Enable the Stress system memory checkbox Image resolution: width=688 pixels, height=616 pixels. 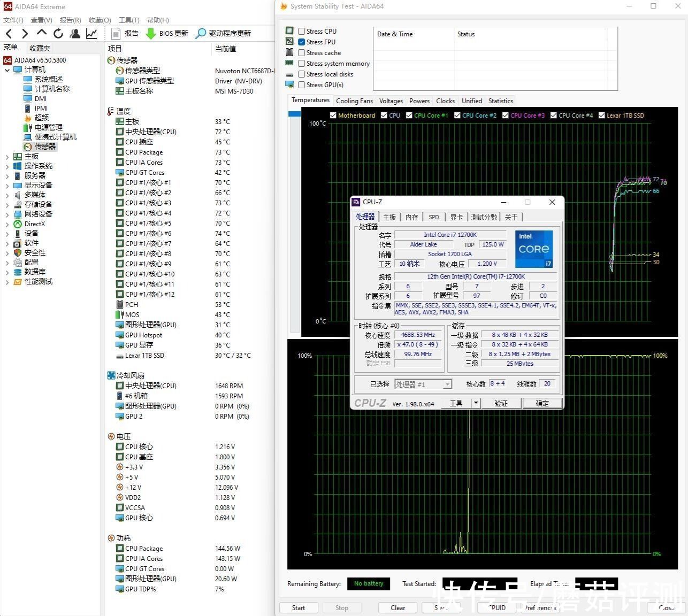coord(302,63)
